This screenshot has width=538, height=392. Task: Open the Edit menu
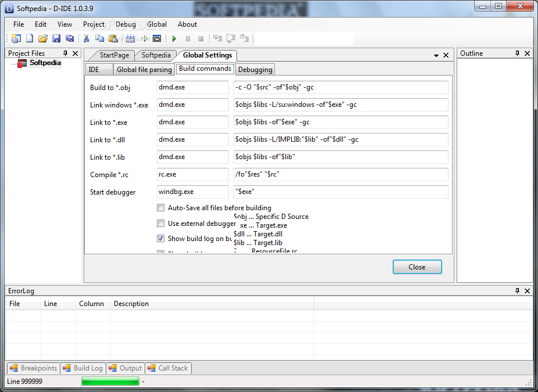coord(41,24)
